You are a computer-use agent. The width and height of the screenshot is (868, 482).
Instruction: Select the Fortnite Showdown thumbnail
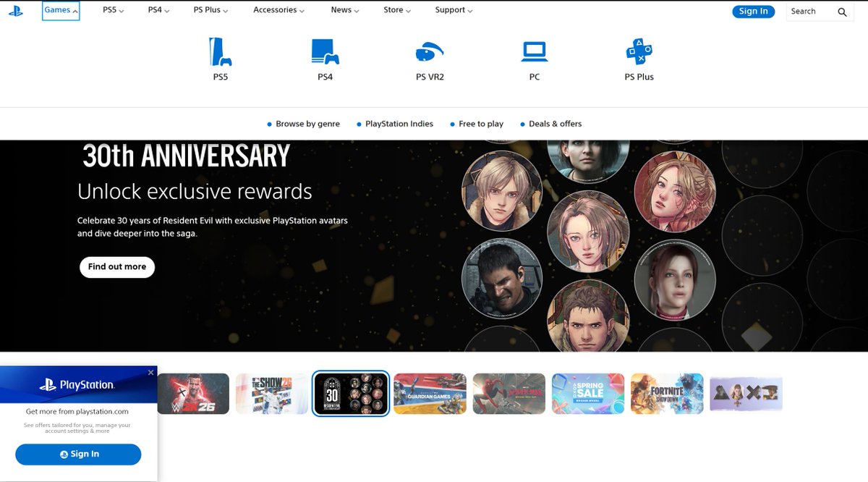click(667, 394)
